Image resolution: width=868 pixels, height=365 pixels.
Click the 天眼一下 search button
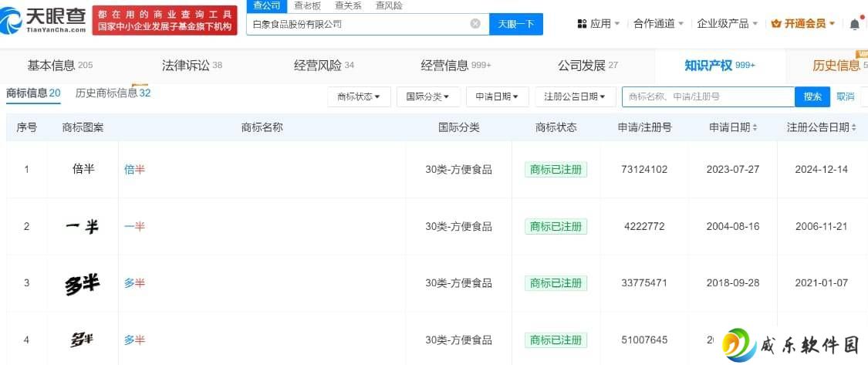(516, 24)
